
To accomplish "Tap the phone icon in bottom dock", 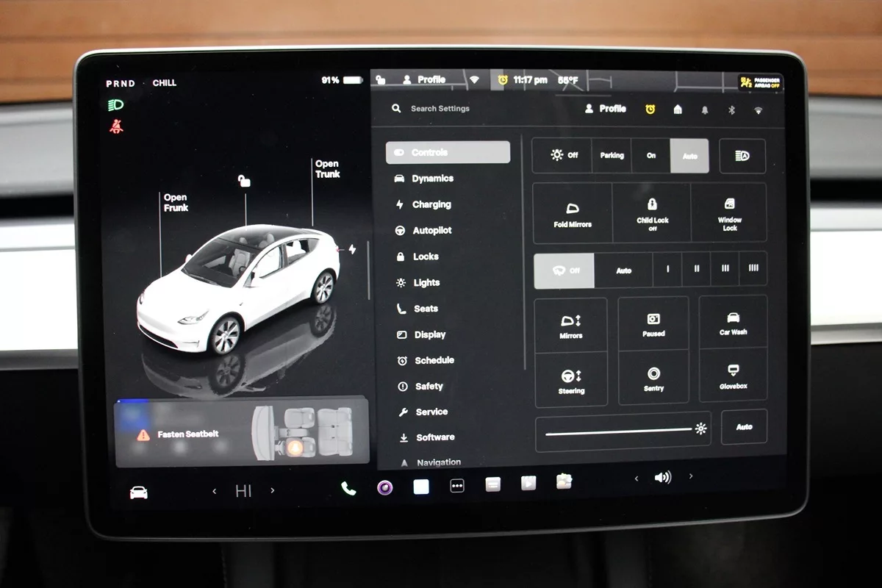I will pos(348,488).
